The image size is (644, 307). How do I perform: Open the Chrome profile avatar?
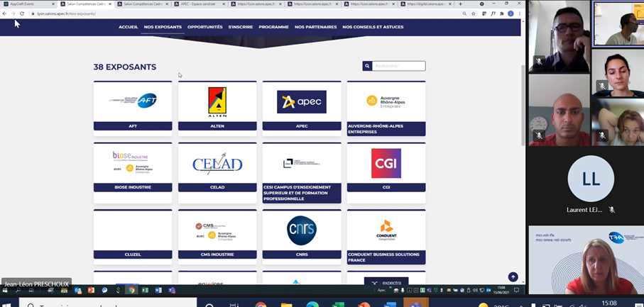pos(511,13)
